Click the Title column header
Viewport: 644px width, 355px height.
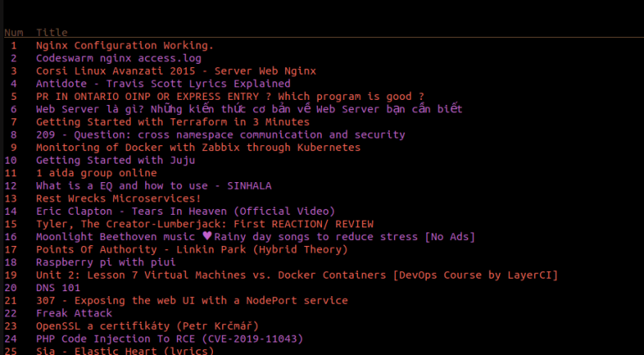click(x=52, y=33)
